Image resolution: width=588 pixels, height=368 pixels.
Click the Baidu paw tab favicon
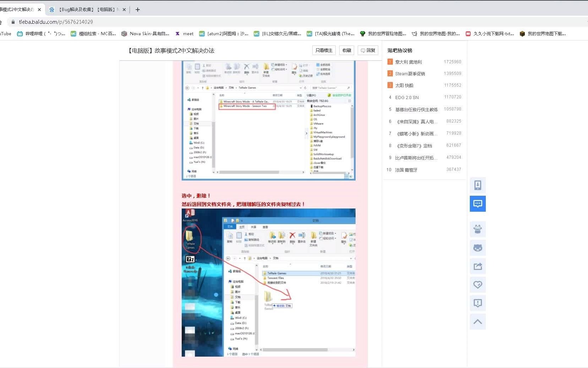tap(52, 10)
